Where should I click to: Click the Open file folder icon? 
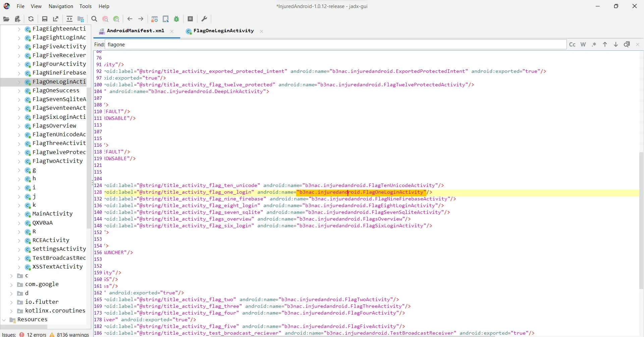point(6,19)
